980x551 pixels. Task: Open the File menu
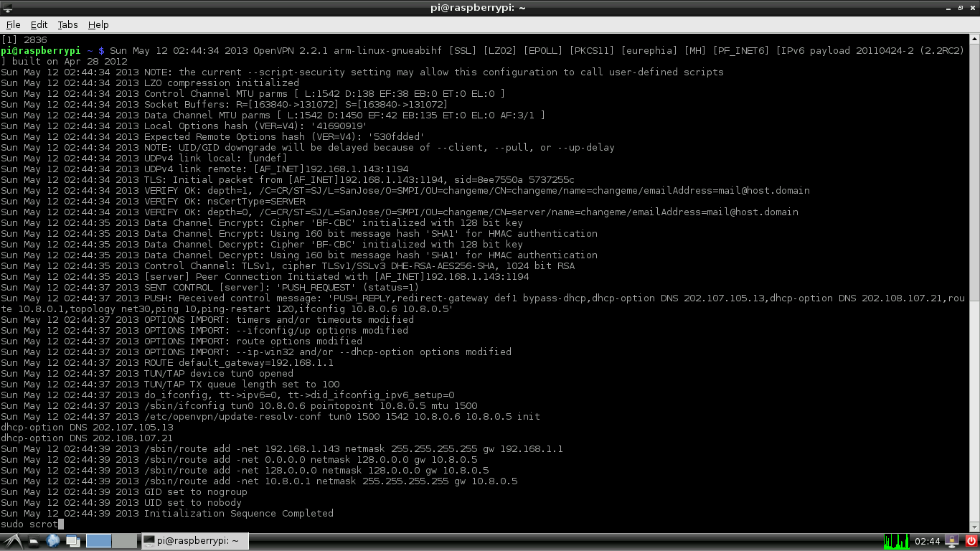click(13, 24)
